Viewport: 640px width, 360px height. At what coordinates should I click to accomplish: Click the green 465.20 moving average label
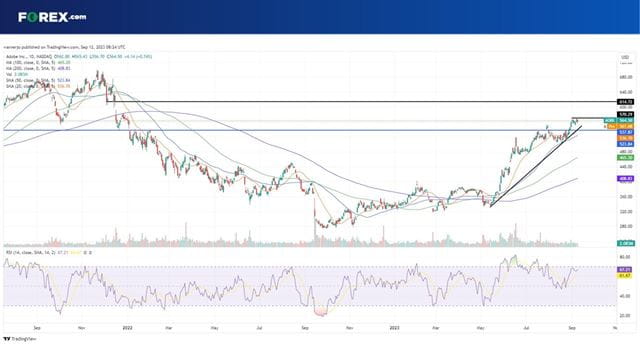(625, 157)
